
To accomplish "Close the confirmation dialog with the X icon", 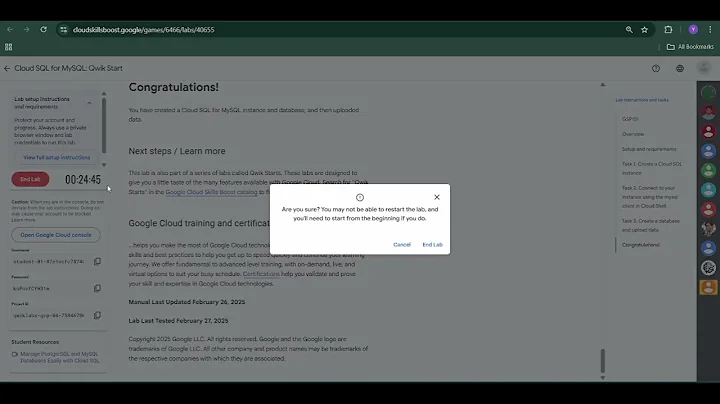I will (437, 197).
